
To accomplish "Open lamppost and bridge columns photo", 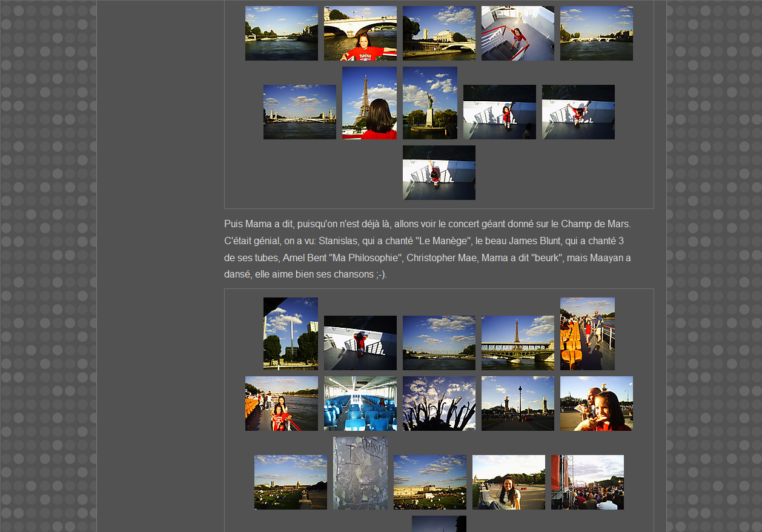I will pos(517,404).
